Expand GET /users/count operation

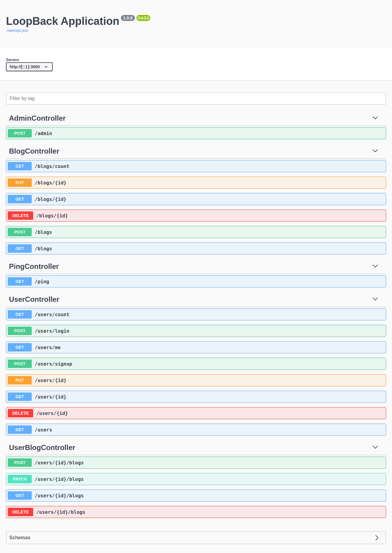coord(196,314)
